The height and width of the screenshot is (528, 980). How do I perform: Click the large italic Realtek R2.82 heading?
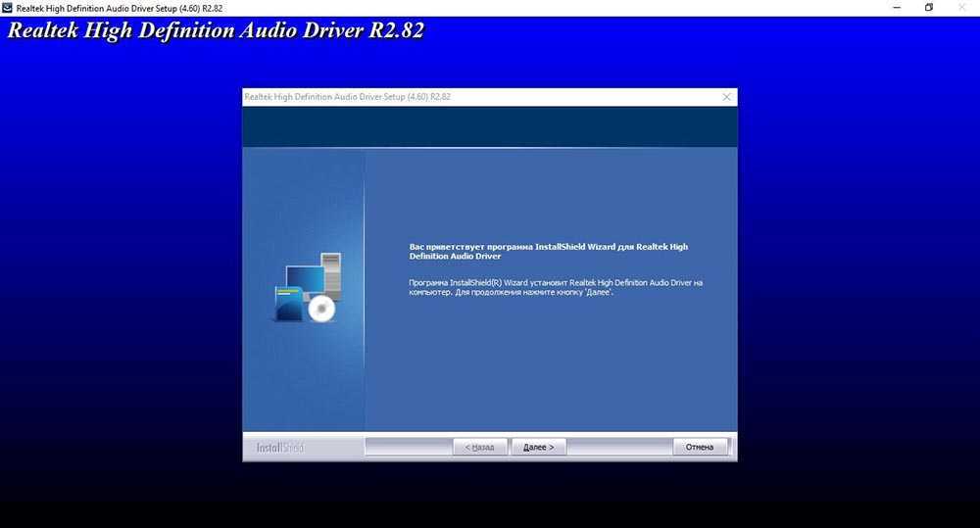[216, 31]
